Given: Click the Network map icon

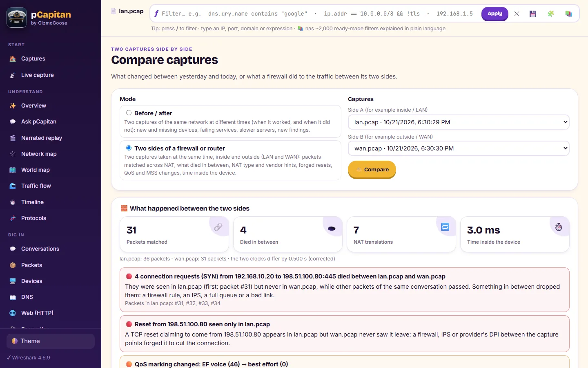Looking at the screenshot, I should (13, 154).
